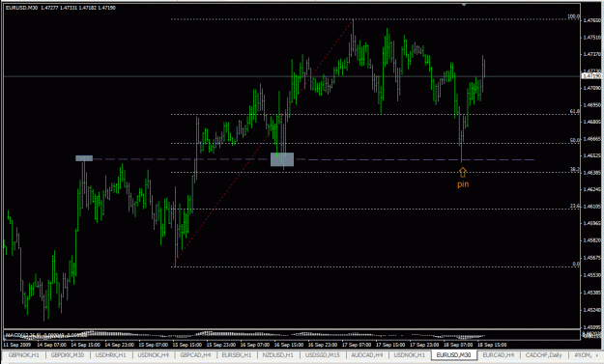The height and width of the screenshot is (364, 604).
Task: Click the 1.46950 price scale value
Action: coord(592,104)
